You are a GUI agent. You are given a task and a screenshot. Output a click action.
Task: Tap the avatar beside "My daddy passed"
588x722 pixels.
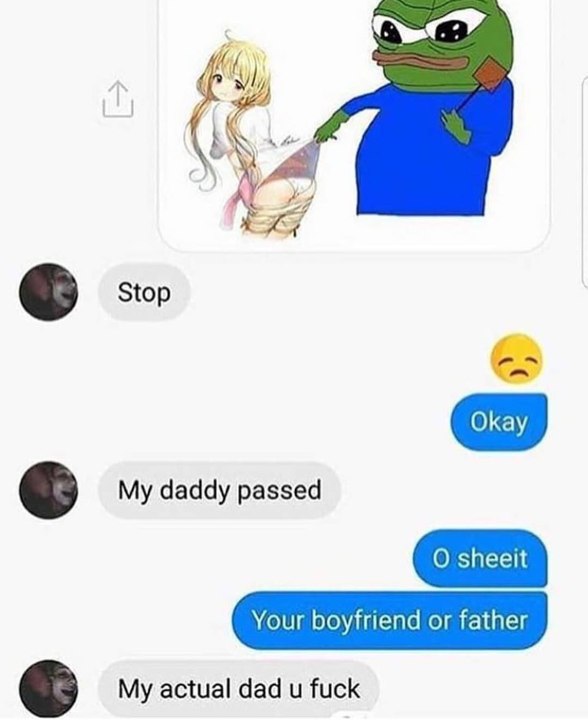click(x=48, y=490)
